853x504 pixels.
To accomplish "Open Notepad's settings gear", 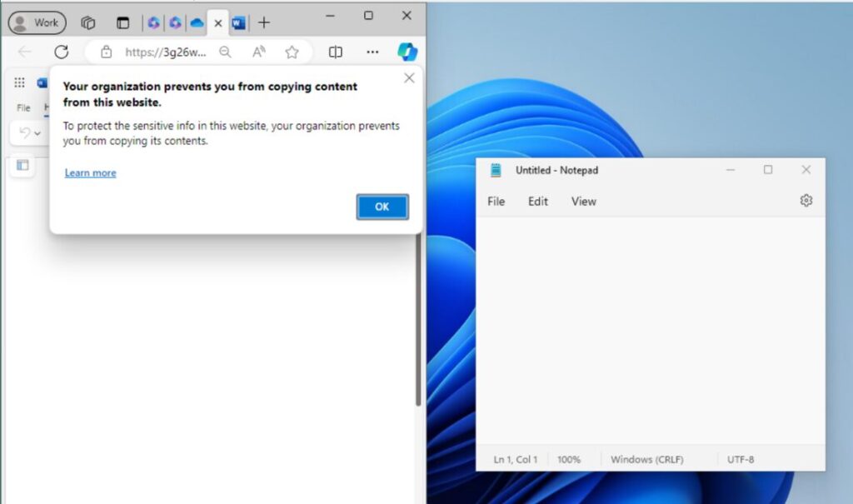I will tap(805, 201).
